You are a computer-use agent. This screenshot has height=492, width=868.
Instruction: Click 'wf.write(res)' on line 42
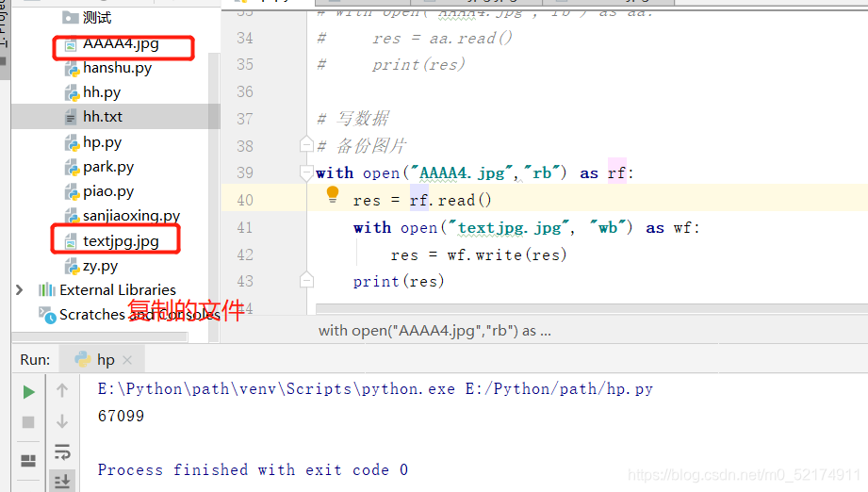[x=507, y=255]
